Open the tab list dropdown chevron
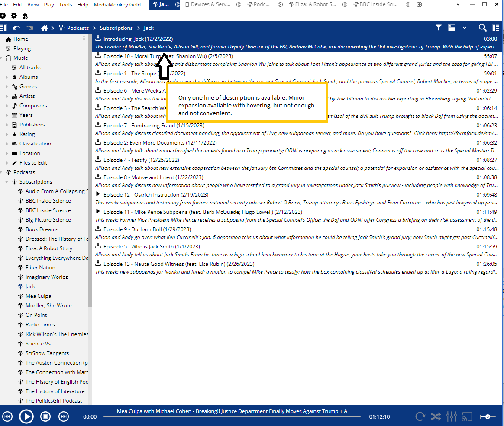 [458, 4]
